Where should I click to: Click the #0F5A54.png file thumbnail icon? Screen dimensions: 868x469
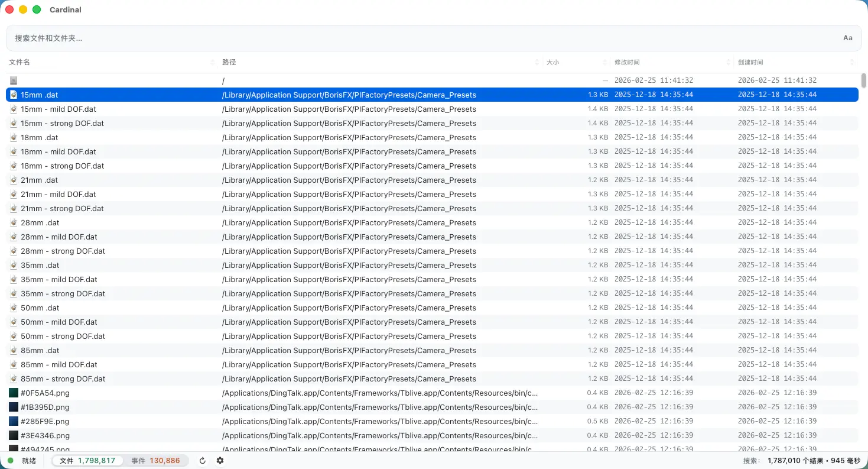click(x=14, y=393)
